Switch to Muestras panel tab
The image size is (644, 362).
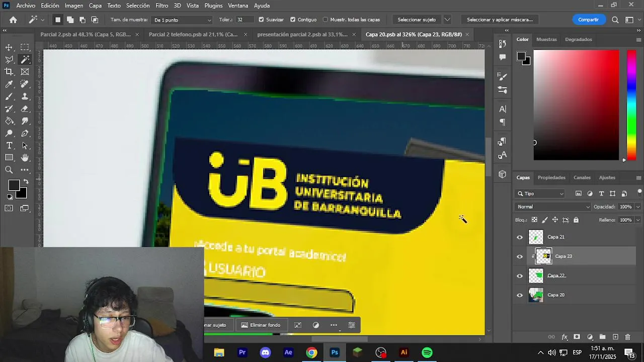tap(546, 39)
